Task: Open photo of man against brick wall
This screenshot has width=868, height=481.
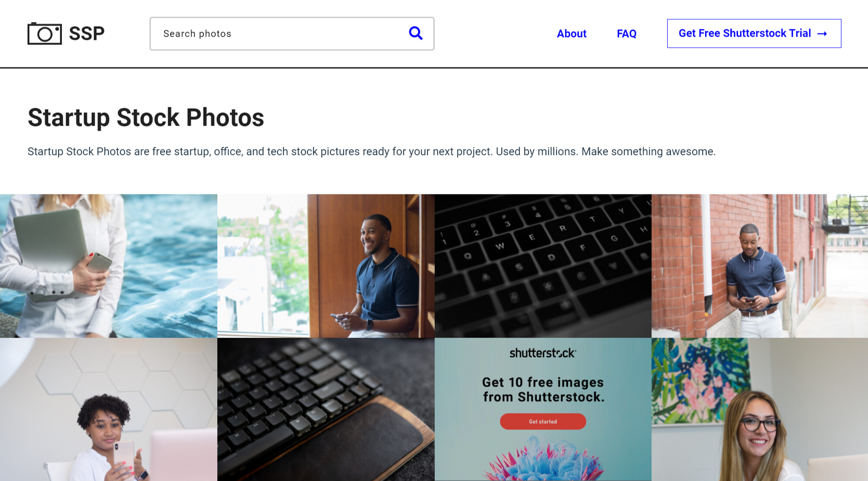Action: point(759,266)
